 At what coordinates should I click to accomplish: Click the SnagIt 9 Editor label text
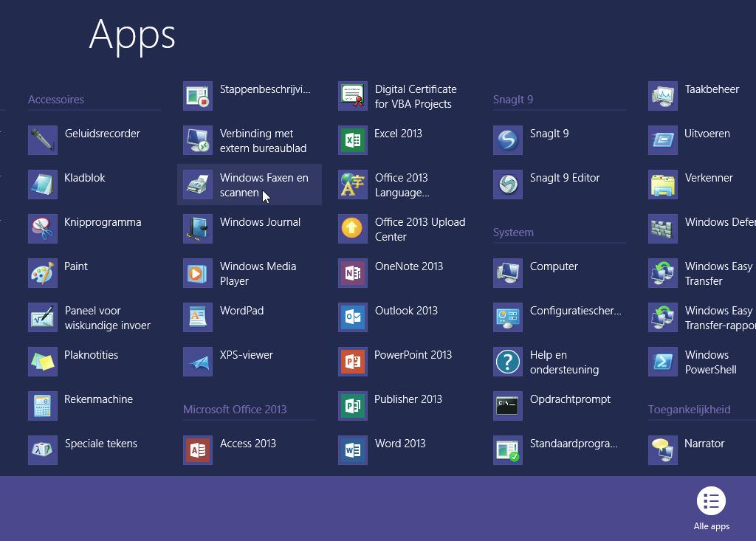pyautogui.click(x=565, y=177)
